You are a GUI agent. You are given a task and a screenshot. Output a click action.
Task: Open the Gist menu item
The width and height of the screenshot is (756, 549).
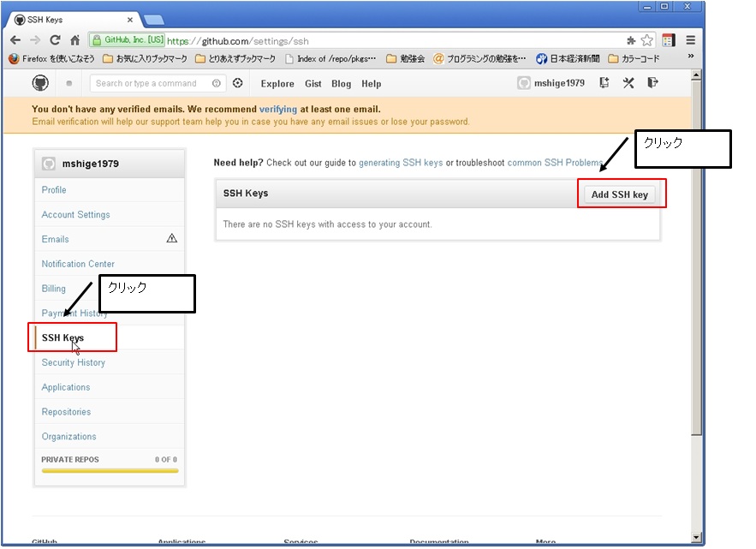click(x=313, y=84)
